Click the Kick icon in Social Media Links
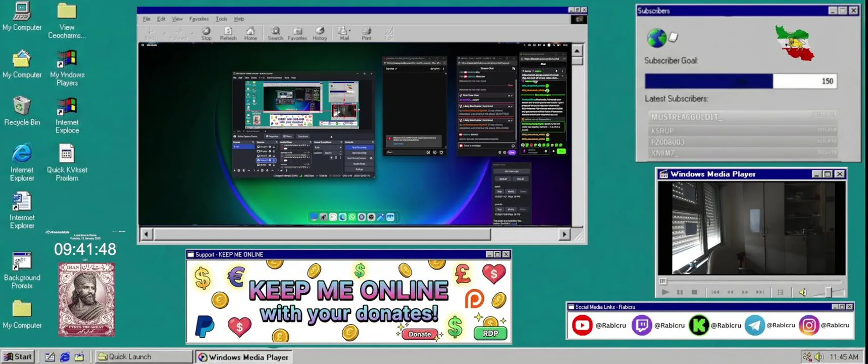 click(x=699, y=325)
